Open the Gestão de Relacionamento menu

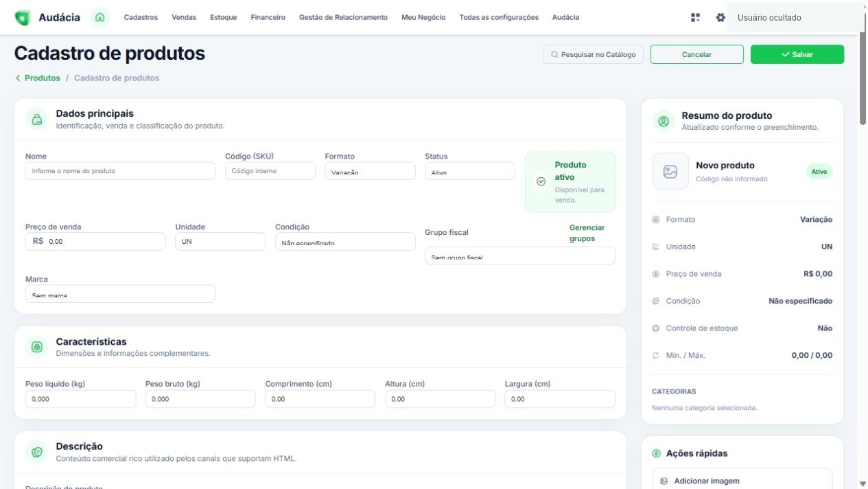[x=343, y=17]
